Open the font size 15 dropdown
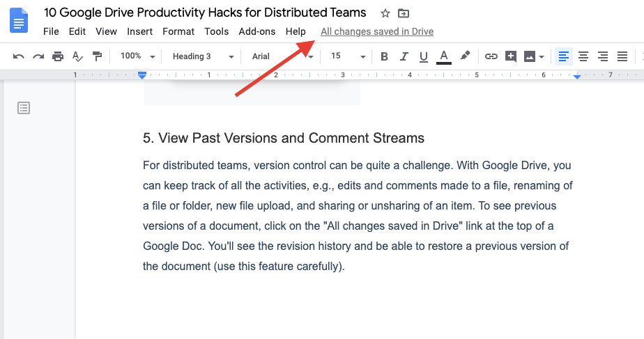 (x=348, y=56)
